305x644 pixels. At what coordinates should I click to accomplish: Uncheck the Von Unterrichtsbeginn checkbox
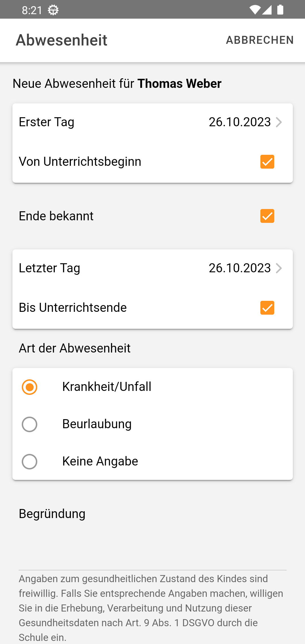click(x=267, y=162)
